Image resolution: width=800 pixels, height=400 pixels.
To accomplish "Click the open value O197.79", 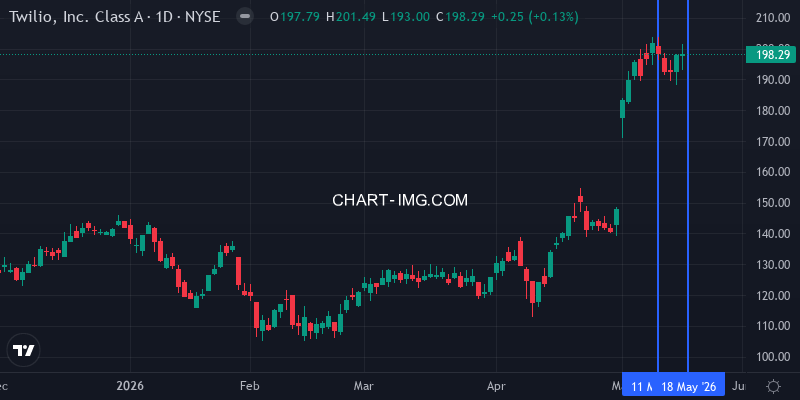I will [295, 17].
